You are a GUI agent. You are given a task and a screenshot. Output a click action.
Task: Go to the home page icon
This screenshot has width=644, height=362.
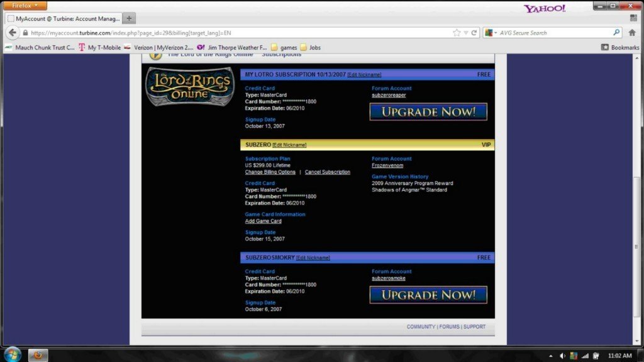tap(632, 33)
